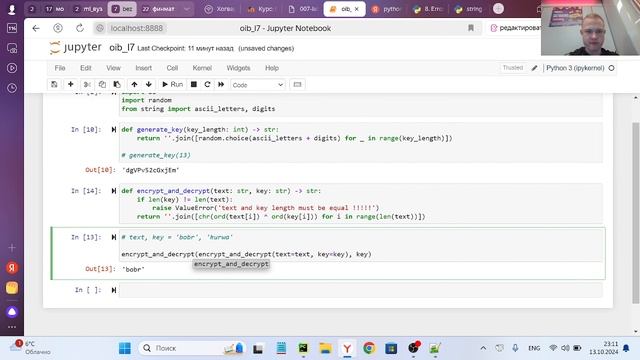Run the In [13] cell via its side icon

(x=113, y=237)
